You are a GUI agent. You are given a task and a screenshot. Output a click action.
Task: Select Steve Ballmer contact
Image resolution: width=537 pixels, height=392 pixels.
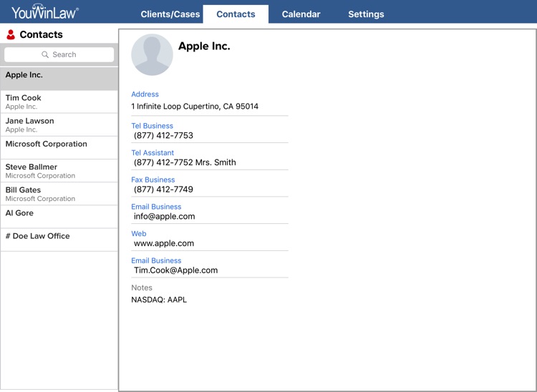pos(59,170)
